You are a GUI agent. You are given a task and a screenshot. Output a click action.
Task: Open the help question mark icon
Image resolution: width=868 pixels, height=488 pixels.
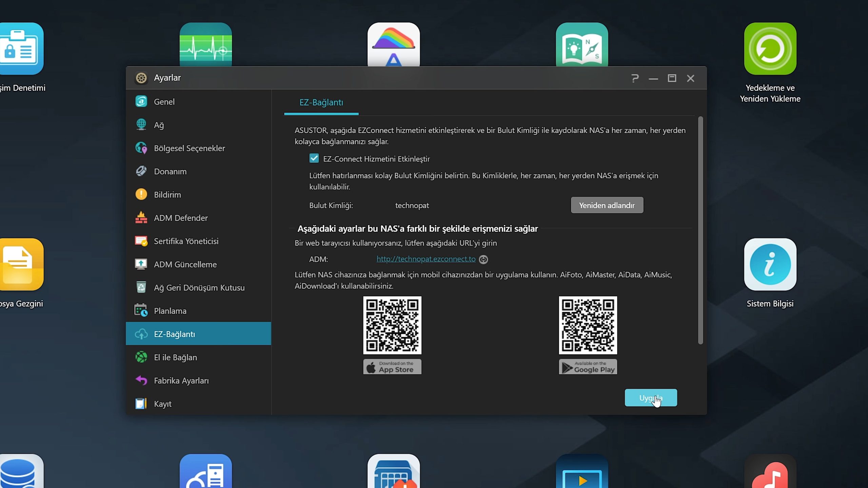(x=635, y=78)
